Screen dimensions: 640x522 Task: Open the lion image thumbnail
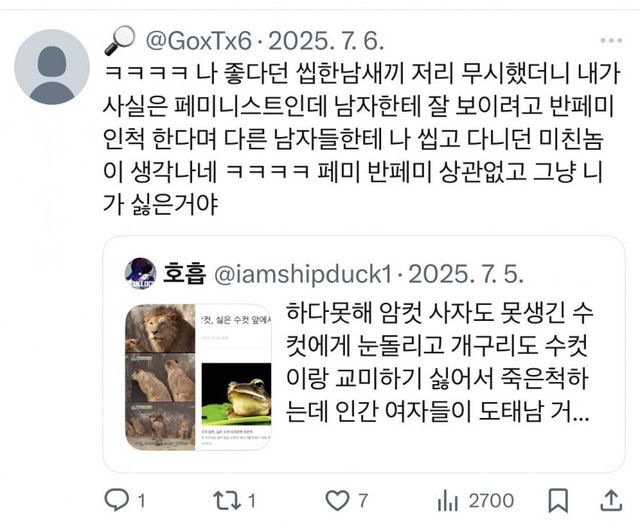160,377
